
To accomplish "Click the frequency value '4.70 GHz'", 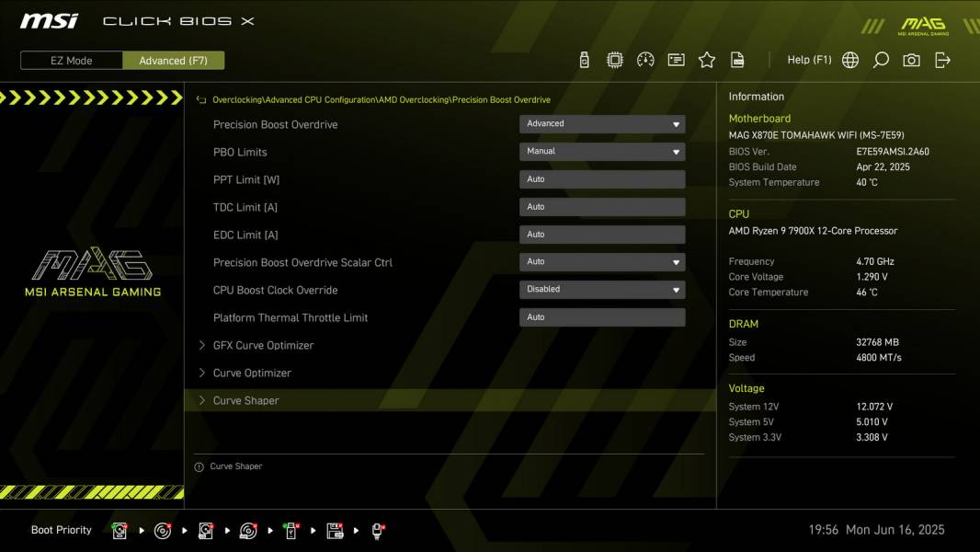I will pos(875,261).
